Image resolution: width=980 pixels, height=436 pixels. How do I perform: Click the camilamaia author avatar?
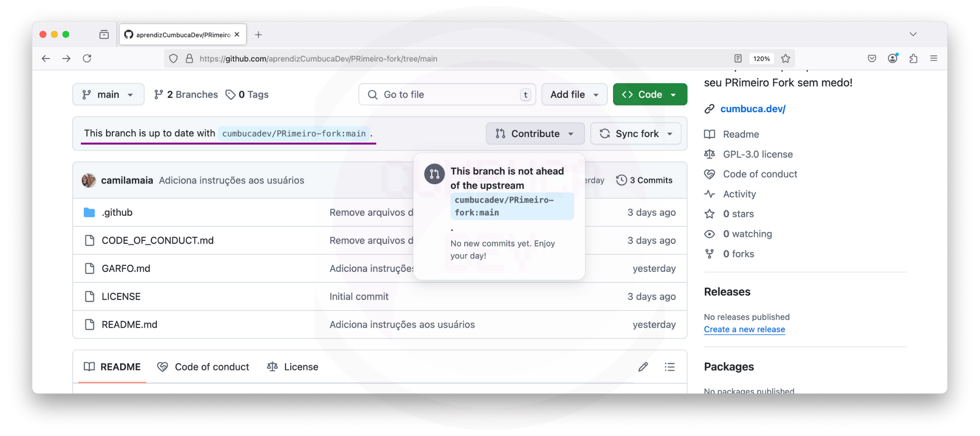point(89,180)
